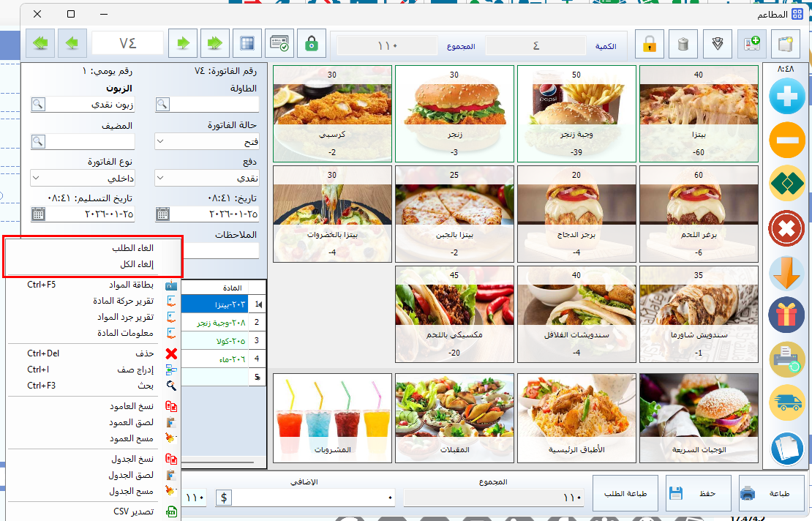Viewport: 812px width, 521px height.
Task: Go to next invoice with single green arrow
Action: coord(182,44)
